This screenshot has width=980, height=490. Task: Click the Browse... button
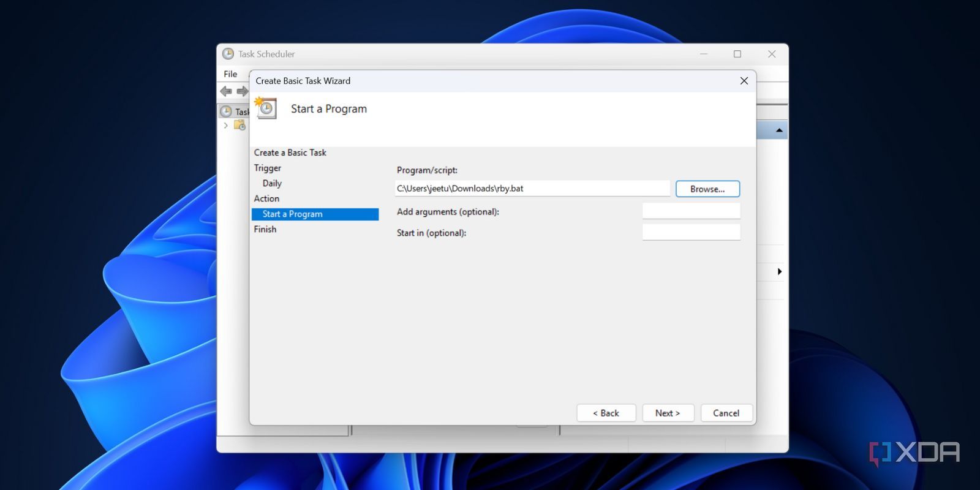(707, 189)
